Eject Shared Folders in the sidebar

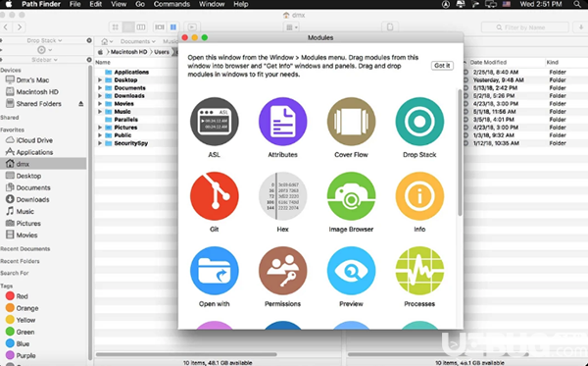[x=81, y=104]
